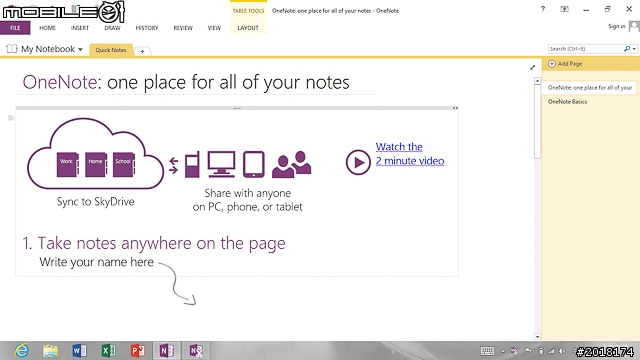Click the note container top handle
640x360 pixels.
(237, 108)
